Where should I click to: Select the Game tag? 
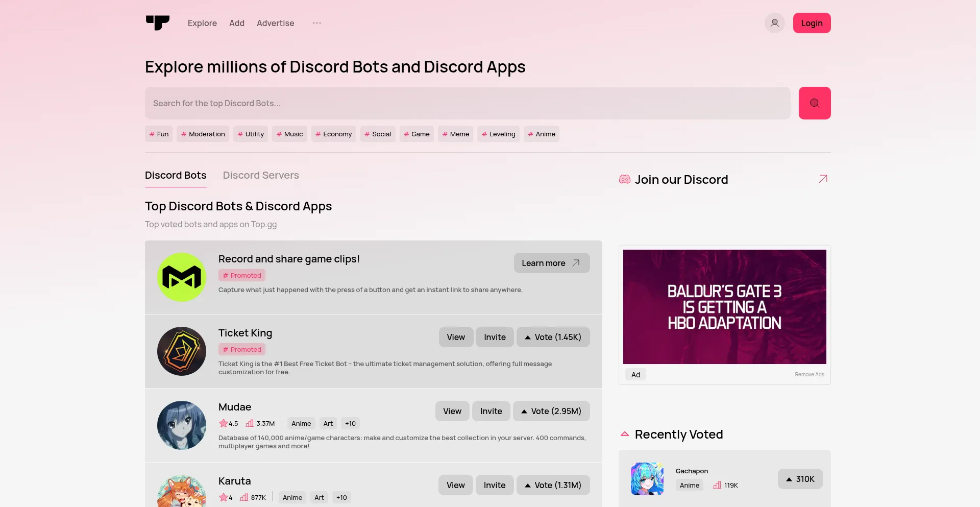[x=416, y=134]
